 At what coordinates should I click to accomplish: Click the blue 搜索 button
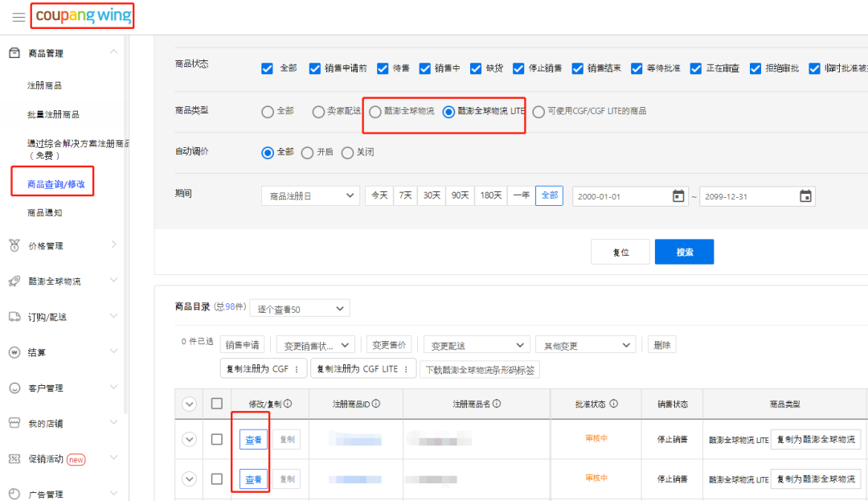(684, 252)
